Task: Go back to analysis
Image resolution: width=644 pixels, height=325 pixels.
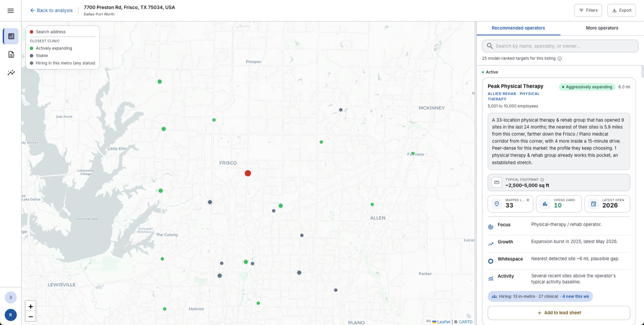Action: tap(52, 10)
